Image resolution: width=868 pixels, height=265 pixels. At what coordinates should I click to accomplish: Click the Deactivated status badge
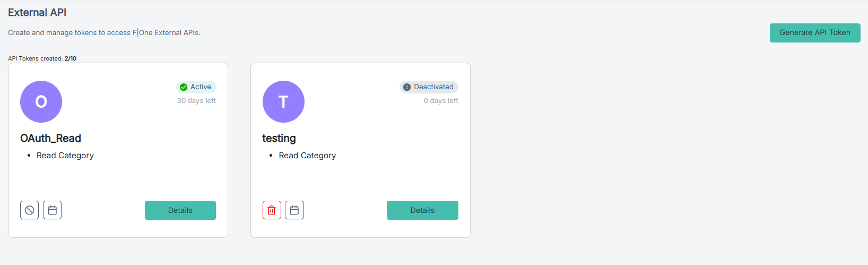(429, 87)
